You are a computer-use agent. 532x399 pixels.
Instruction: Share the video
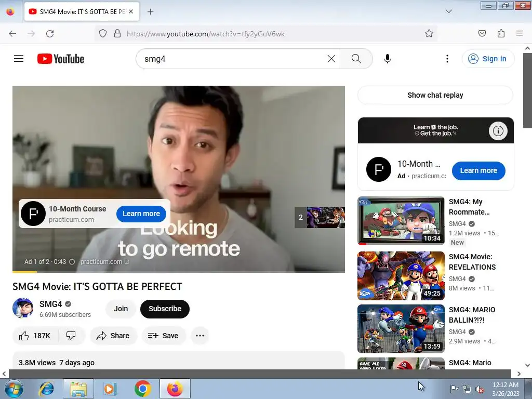[113, 336]
